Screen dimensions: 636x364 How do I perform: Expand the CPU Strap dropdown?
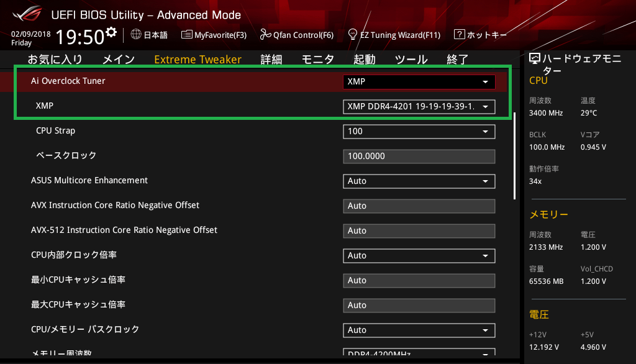419,132
